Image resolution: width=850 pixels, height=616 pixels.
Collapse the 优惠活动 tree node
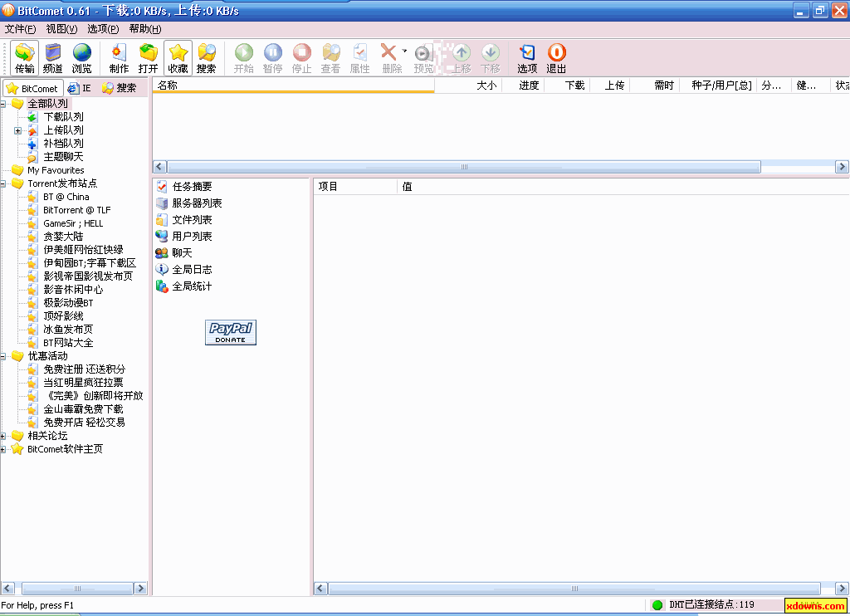[2, 356]
